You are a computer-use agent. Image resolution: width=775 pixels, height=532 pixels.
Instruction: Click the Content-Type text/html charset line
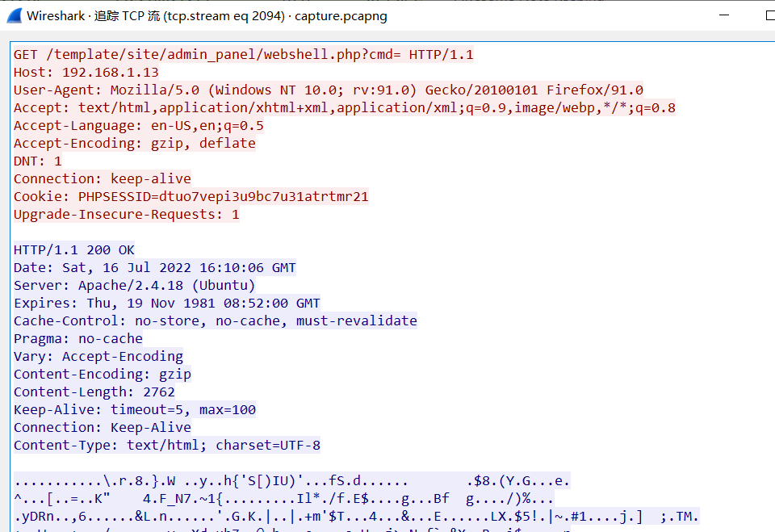pos(167,446)
